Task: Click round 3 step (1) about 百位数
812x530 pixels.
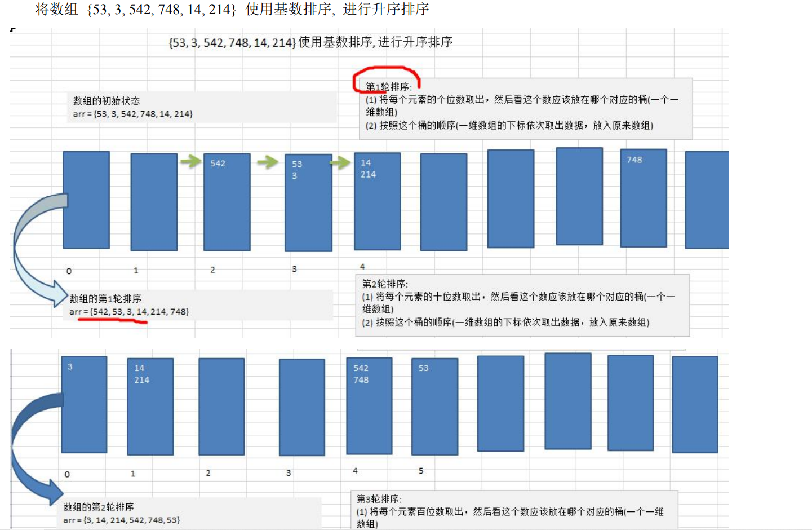Action: click(510, 518)
